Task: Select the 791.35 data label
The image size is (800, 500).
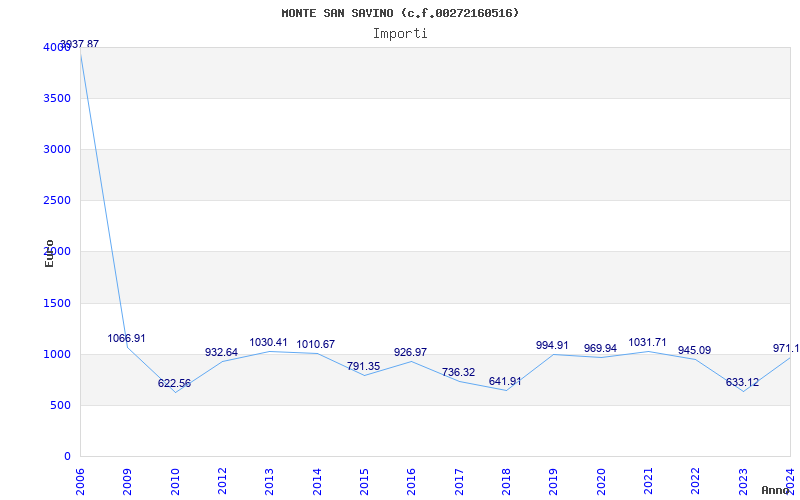Action: [363, 366]
